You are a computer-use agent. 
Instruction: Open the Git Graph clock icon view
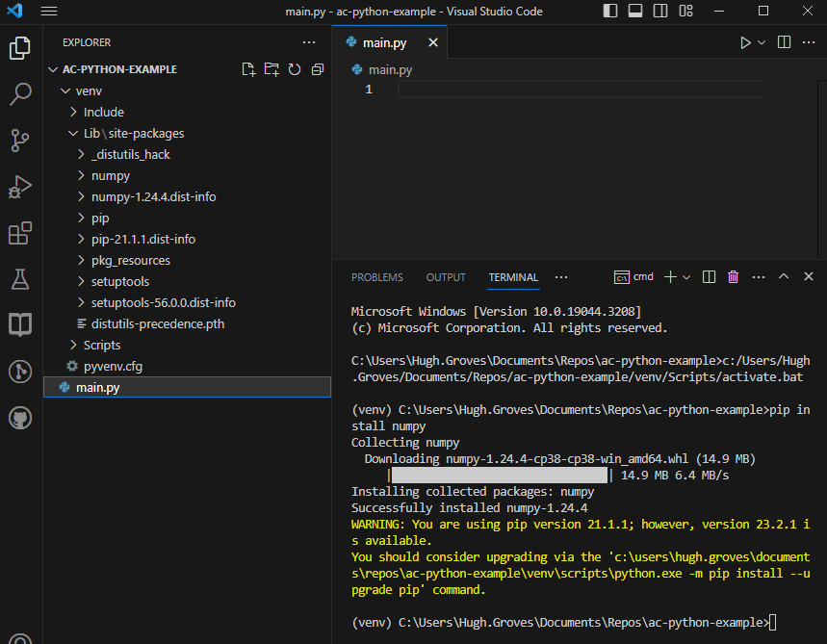pyautogui.click(x=20, y=372)
